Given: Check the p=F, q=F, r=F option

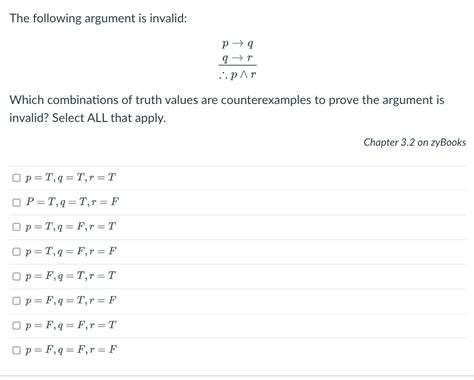Looking at the screenshot, I should 16,350.
